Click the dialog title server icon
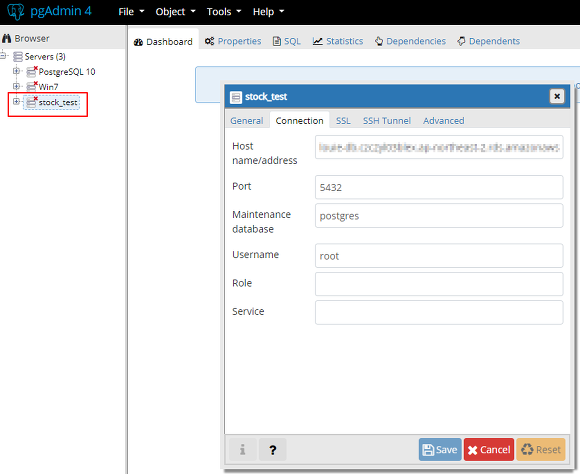Viewport: 580px width, 474px height. point(236,97)
